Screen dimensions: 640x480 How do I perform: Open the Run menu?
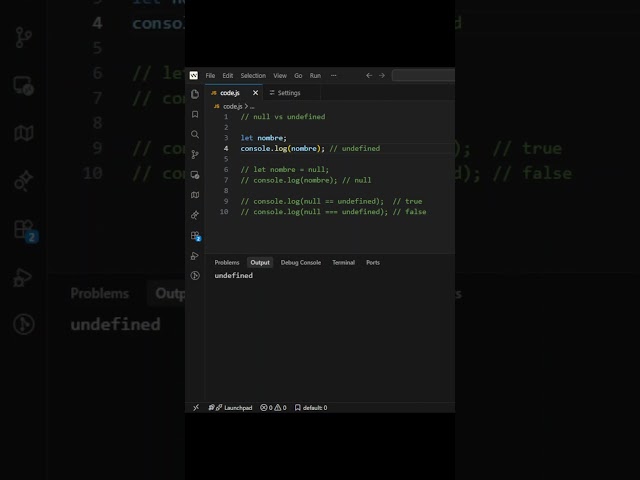[315, 76]
